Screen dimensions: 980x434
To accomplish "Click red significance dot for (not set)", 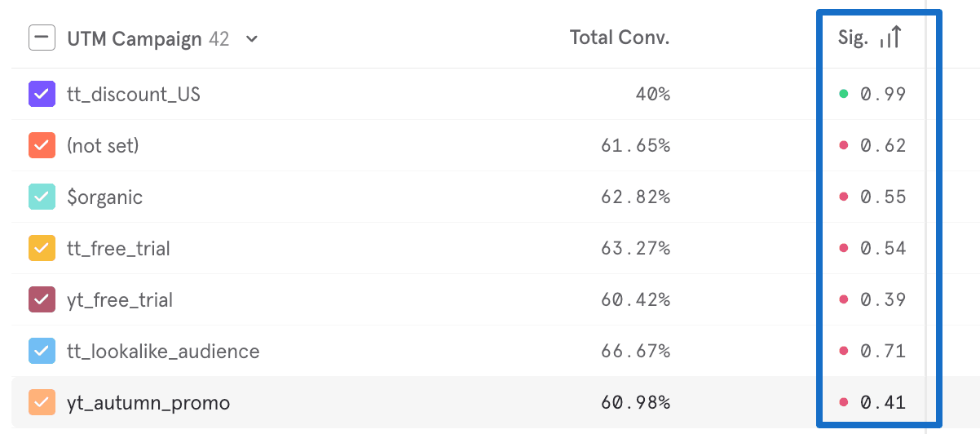I will [844, 146].
